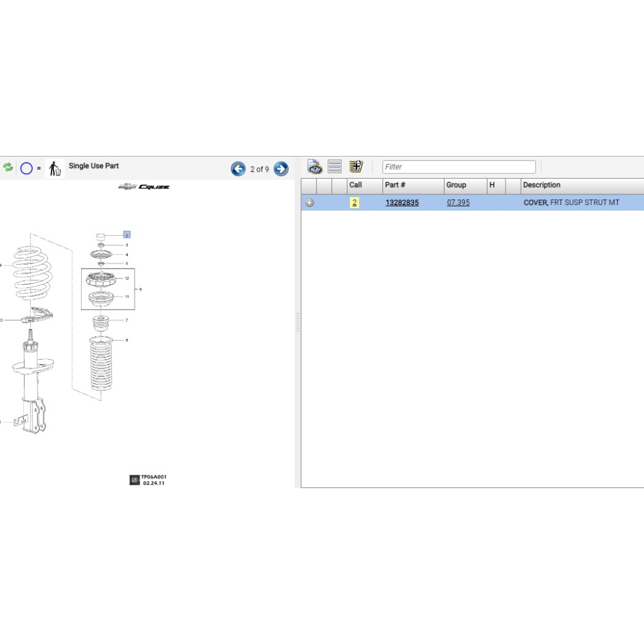Expand the row for part 13282835

click(309, 203)
